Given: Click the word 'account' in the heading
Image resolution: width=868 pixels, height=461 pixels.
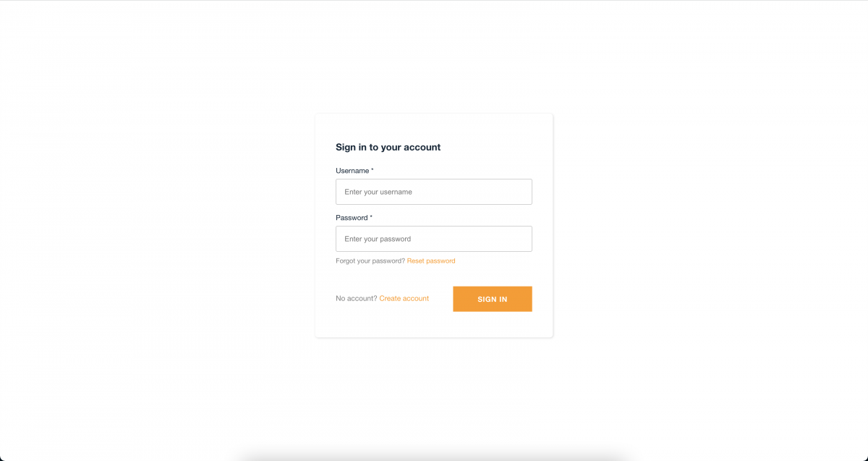Looking at the screenshot, I should point(422,147).
